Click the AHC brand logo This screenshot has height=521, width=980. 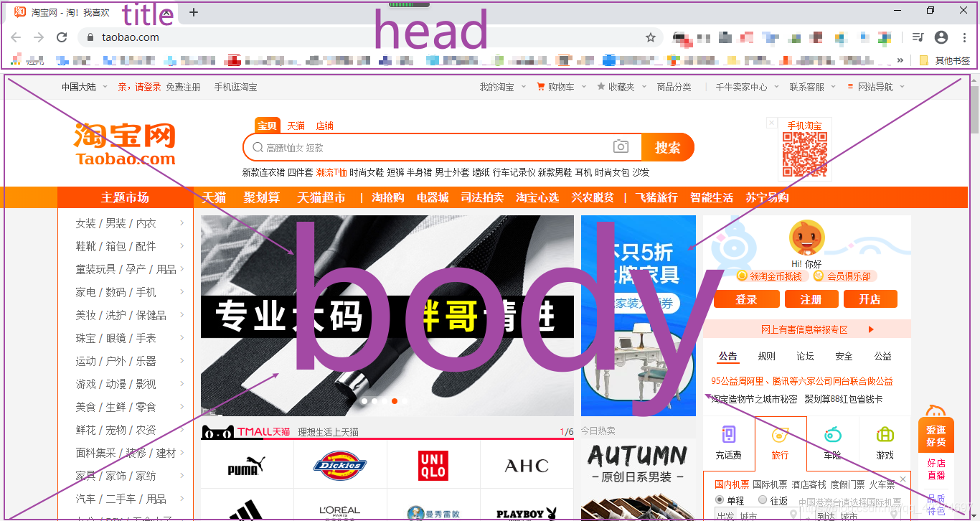[527, 466]
